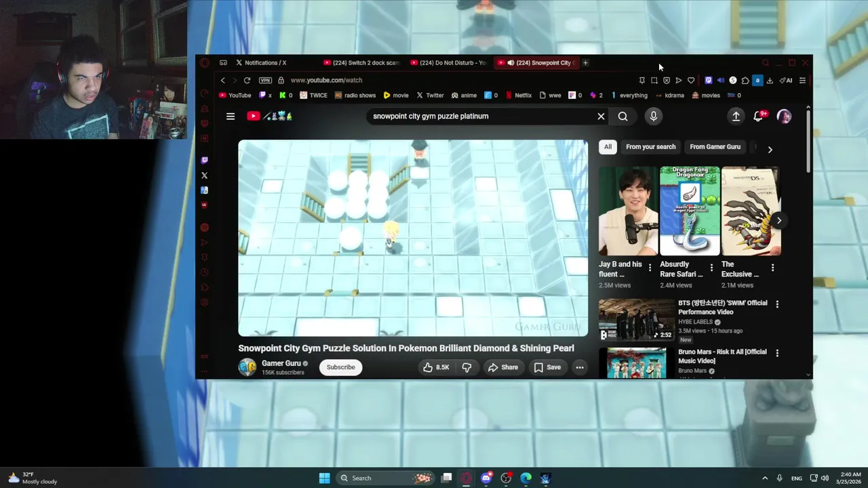Open Discord from the taskbar

click(486, 479)
